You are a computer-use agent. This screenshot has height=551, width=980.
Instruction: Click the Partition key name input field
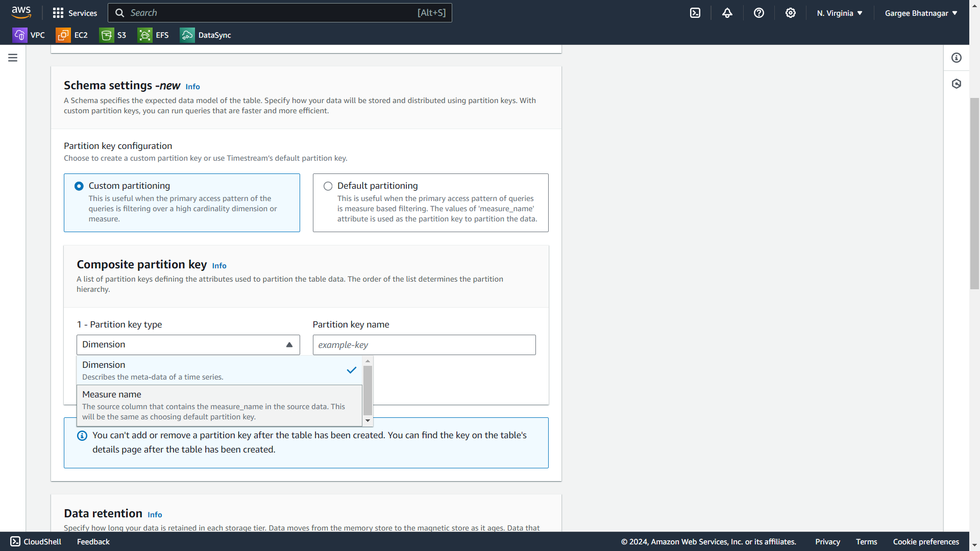point(424,345)
